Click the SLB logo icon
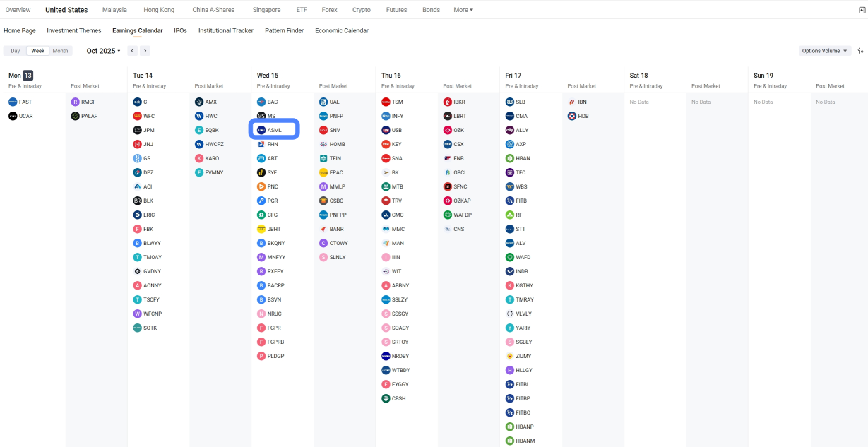The height and width of the screenshot is (447, 868). (510, 102)
